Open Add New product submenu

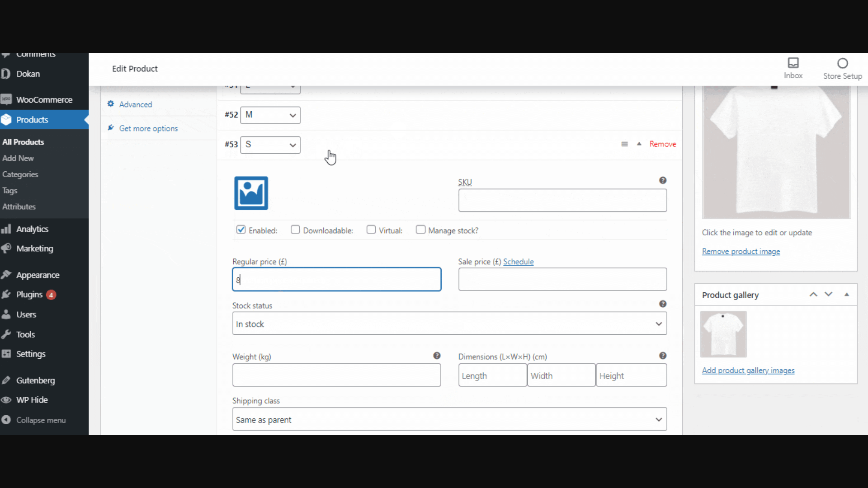18,158
